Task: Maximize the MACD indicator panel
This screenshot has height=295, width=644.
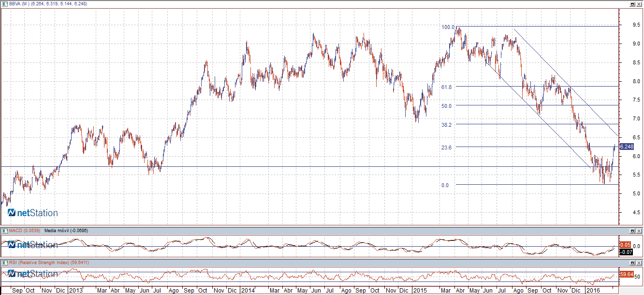Action: pyautogui.click(x=632, y=231)
